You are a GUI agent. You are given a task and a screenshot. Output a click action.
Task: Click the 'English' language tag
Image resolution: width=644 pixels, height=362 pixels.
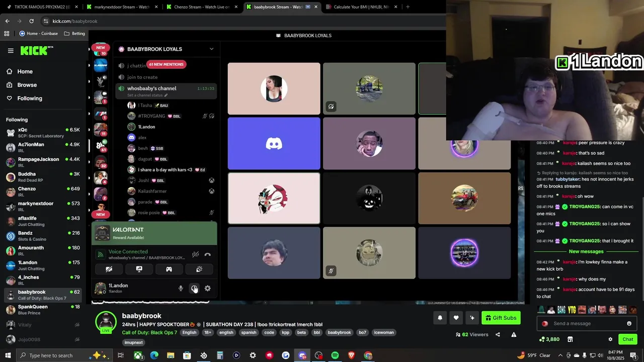tap(189, 332)
